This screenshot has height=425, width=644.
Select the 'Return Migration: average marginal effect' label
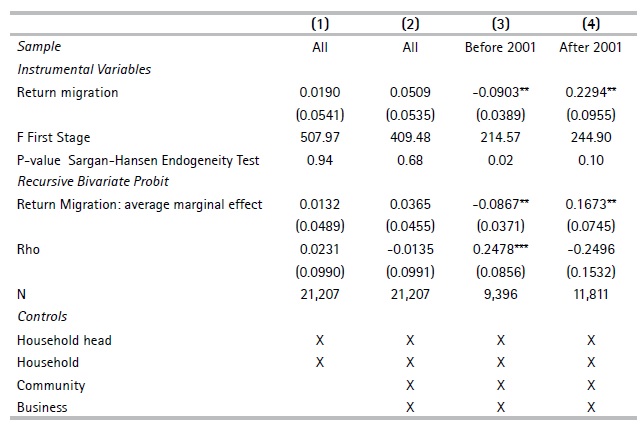coord(139,204)
